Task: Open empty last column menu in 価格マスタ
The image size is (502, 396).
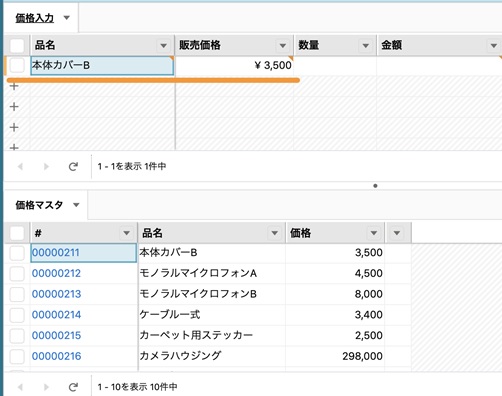Action: [x=397, y=233]
